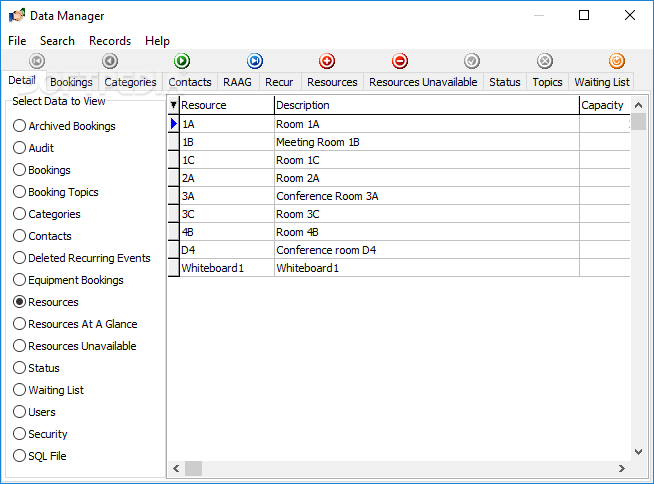Click the red minus delete-record icon

pyautogui.click(x=400, y=61)
